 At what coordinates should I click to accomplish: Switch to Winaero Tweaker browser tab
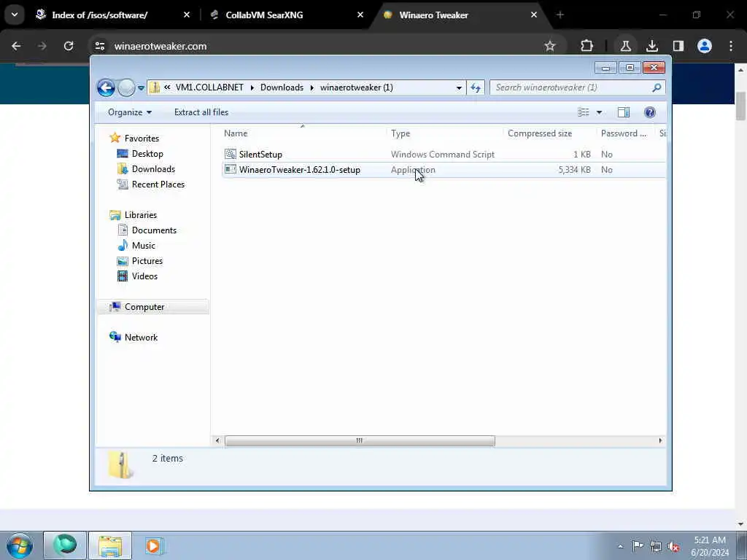click(x=433, y=15)
